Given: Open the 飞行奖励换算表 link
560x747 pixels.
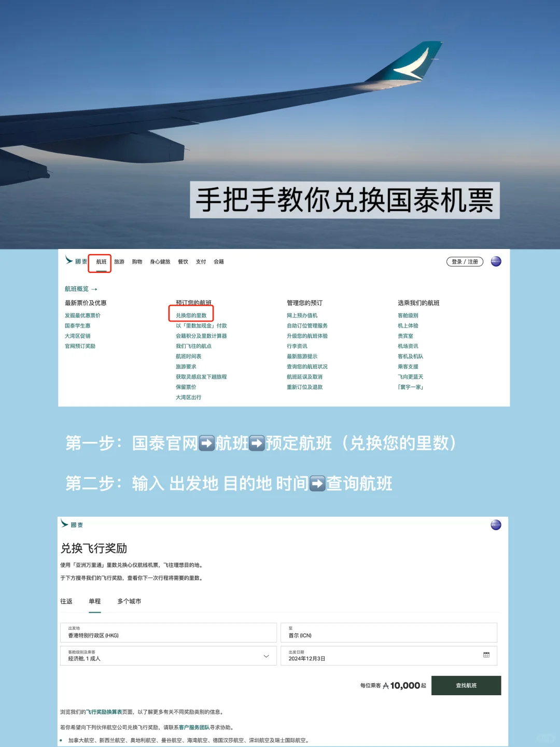Looking at the screenshot, I should tap(104, 712).
